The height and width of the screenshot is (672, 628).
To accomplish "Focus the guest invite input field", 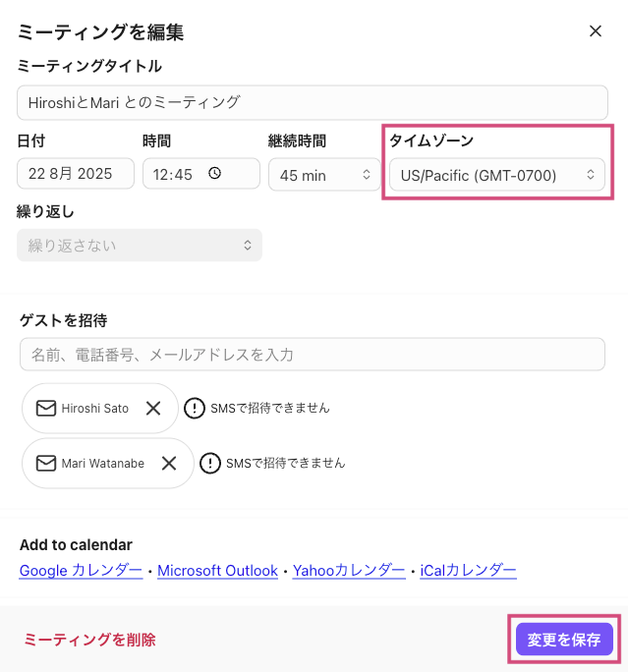I will tap(313, 355).
